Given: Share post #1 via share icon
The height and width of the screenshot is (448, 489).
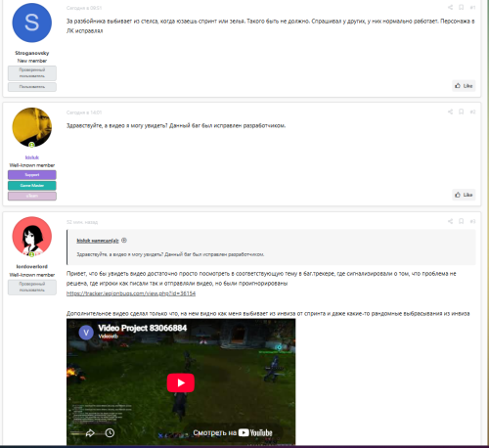Looking at the screenshot, I should coord(450,7).
